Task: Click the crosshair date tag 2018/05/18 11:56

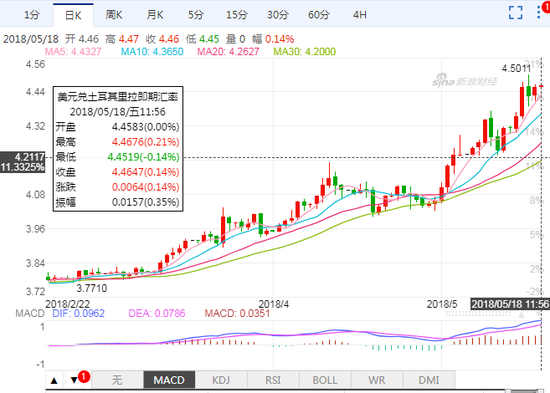Action: click(510, 304)
